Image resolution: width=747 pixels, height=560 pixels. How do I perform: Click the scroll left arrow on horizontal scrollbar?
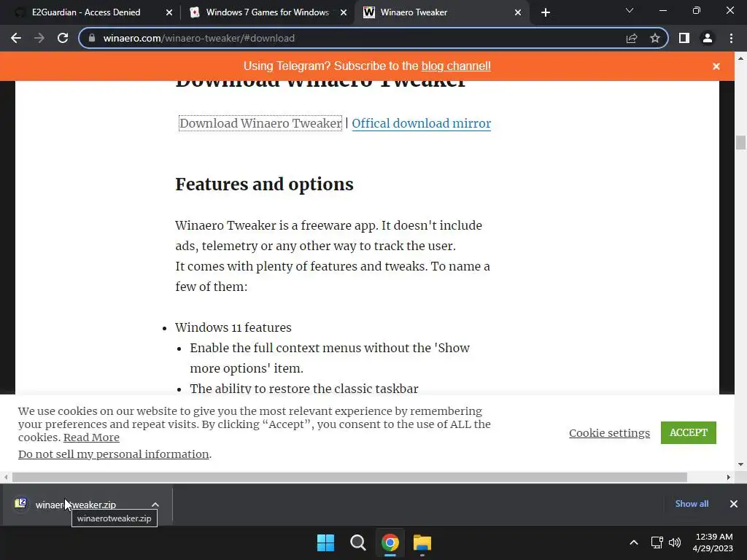6,477
